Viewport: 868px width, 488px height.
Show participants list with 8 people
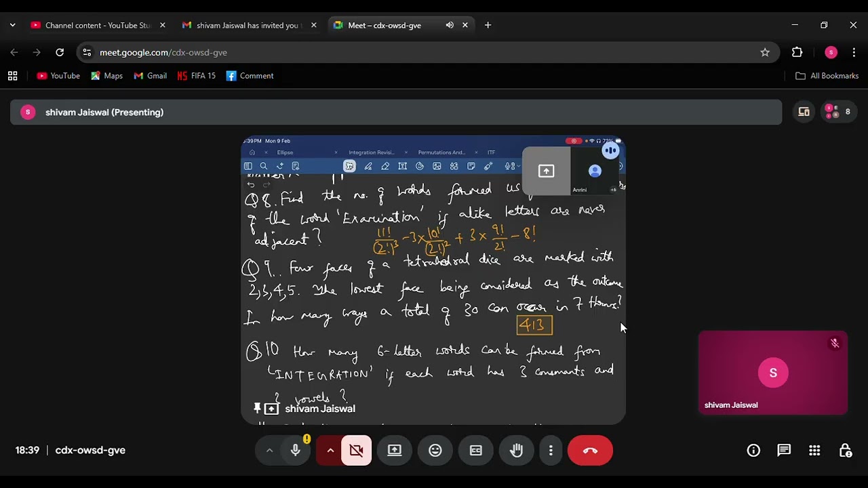coord(839,112)
